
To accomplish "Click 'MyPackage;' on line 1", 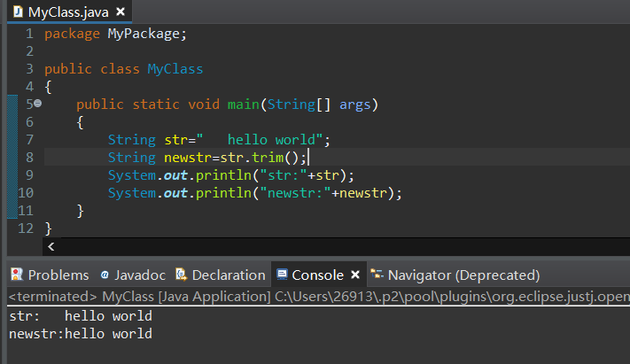I will [147, 35].
